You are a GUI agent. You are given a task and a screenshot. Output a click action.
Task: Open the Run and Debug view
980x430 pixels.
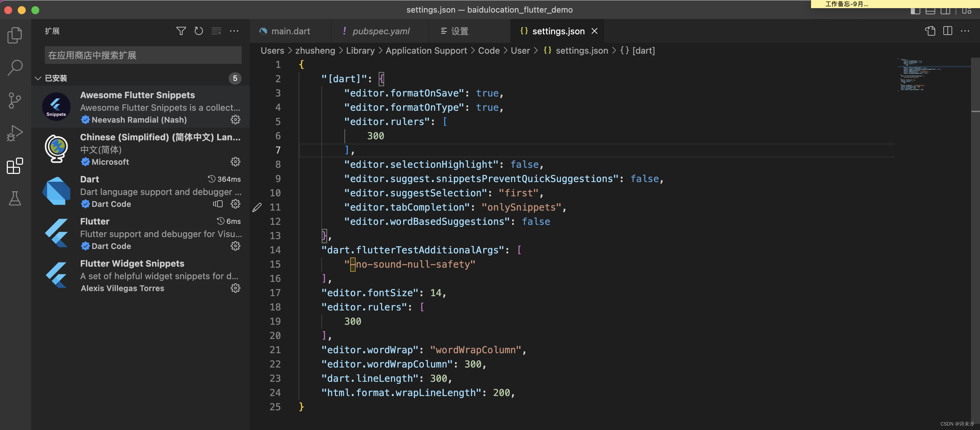15,133
